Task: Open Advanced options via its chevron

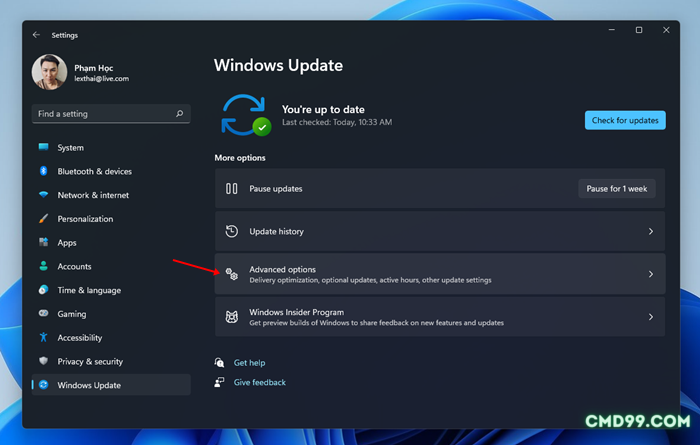Action: coord(651,274)
